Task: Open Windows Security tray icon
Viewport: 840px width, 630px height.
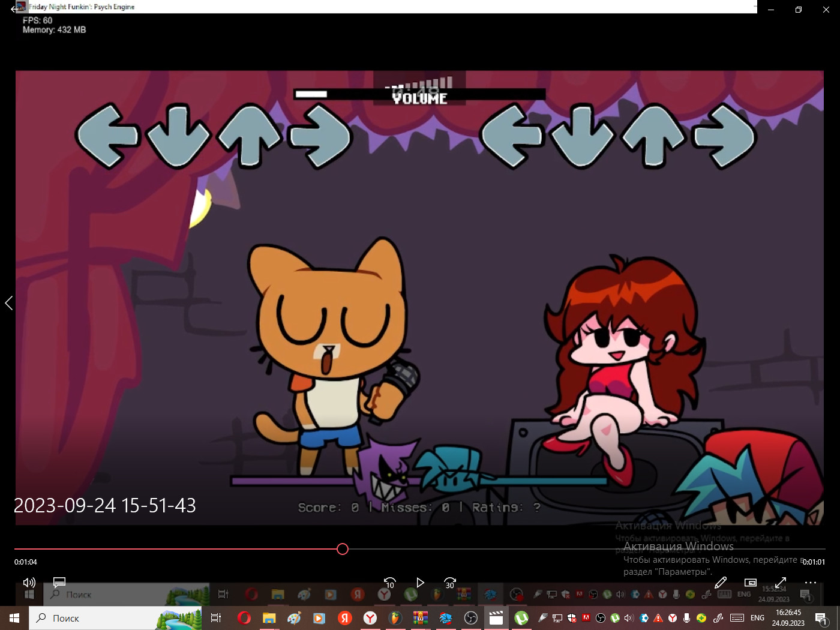Action: [x=572, y=618]
